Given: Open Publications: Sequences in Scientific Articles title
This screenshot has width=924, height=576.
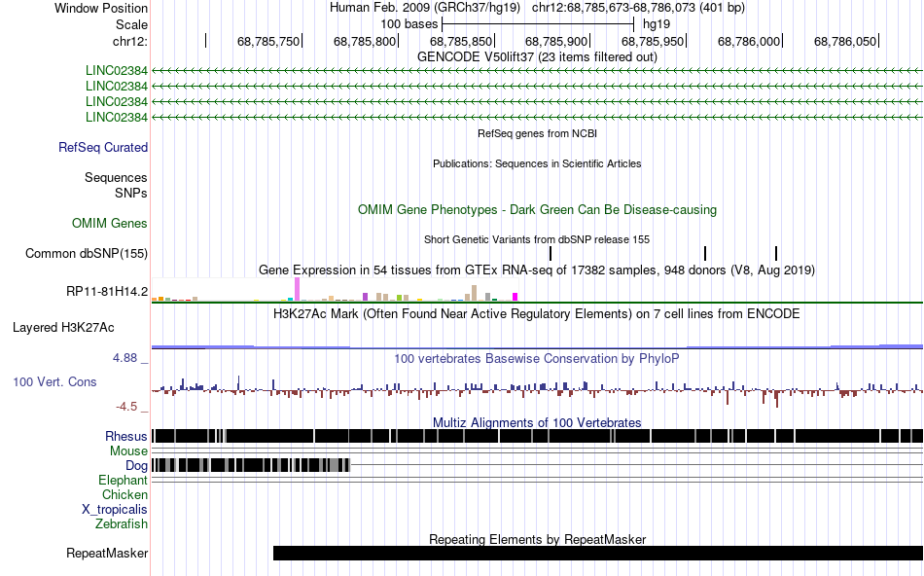Looking at the screenshot, I should coord(537,163).
